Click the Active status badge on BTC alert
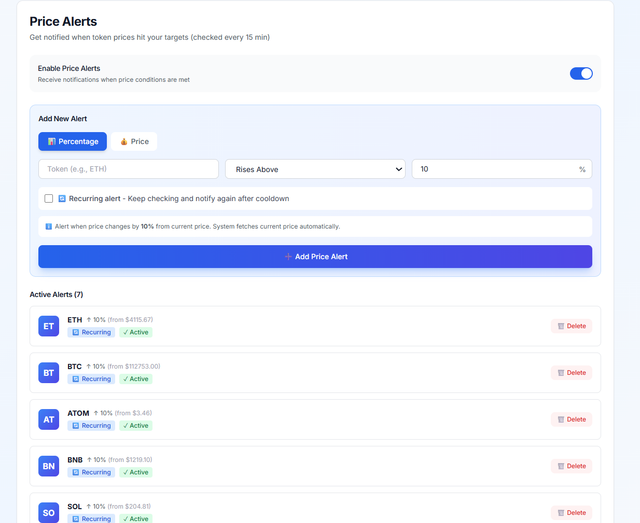The height and width of the screenshot is (523, 640). [x=136, y=379]
